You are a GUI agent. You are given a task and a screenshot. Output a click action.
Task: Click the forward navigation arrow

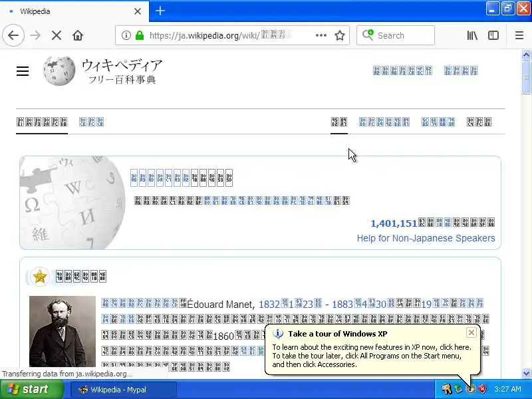35,35
